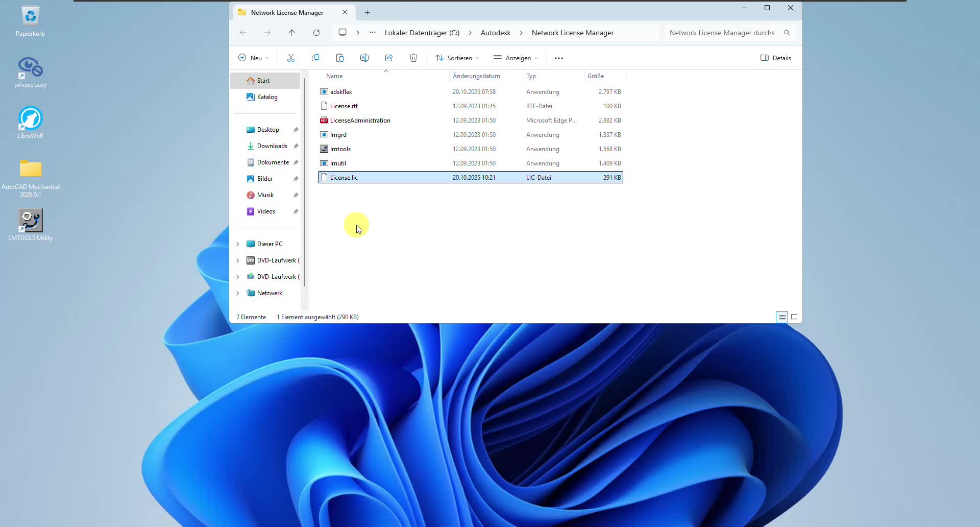Click the Cut scissors icon

[291, 58]
